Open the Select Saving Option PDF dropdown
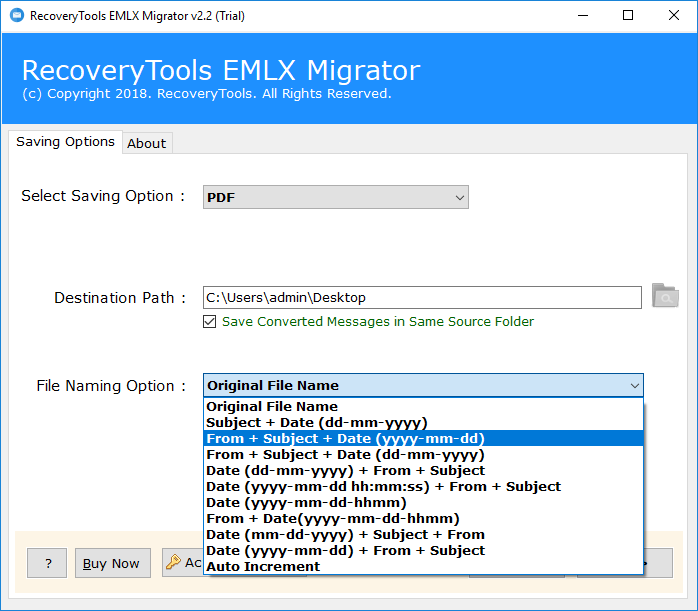The height and width of the screenshot is (611, 698). 336,197
